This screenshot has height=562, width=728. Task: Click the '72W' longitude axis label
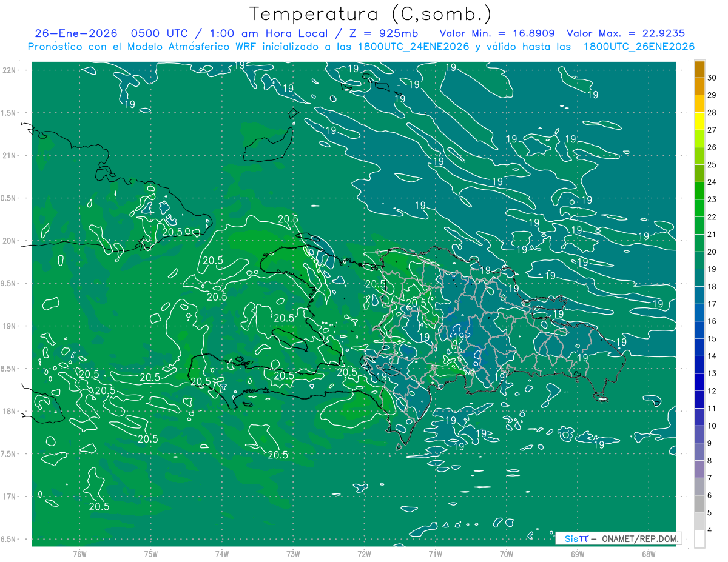pyautogui.click(x=364, y=554)
